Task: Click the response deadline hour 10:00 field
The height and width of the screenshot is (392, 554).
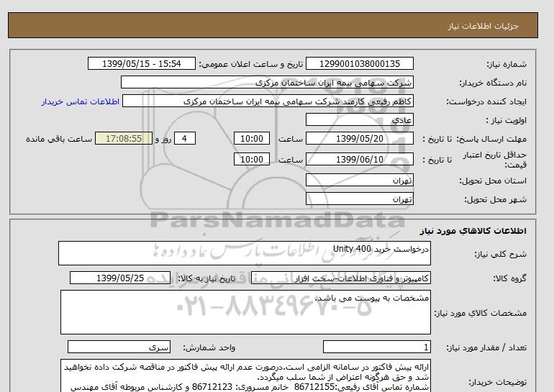Action: (252, 138)
